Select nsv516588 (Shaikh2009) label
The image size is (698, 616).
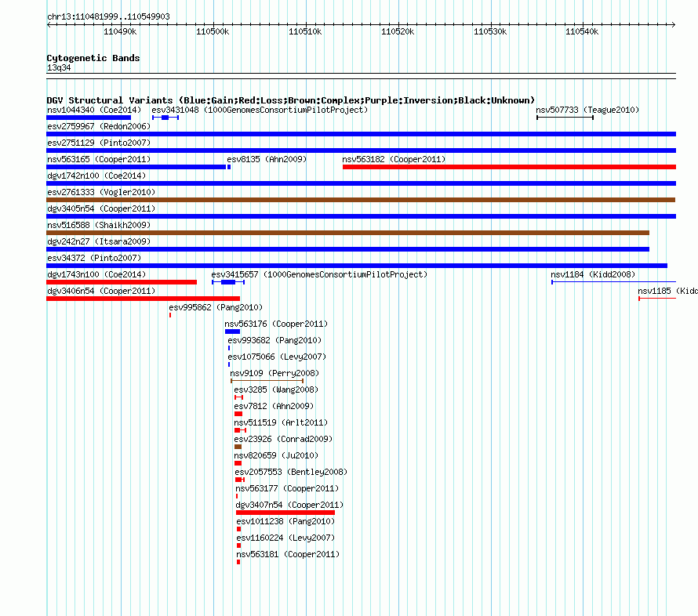[99, 225]
